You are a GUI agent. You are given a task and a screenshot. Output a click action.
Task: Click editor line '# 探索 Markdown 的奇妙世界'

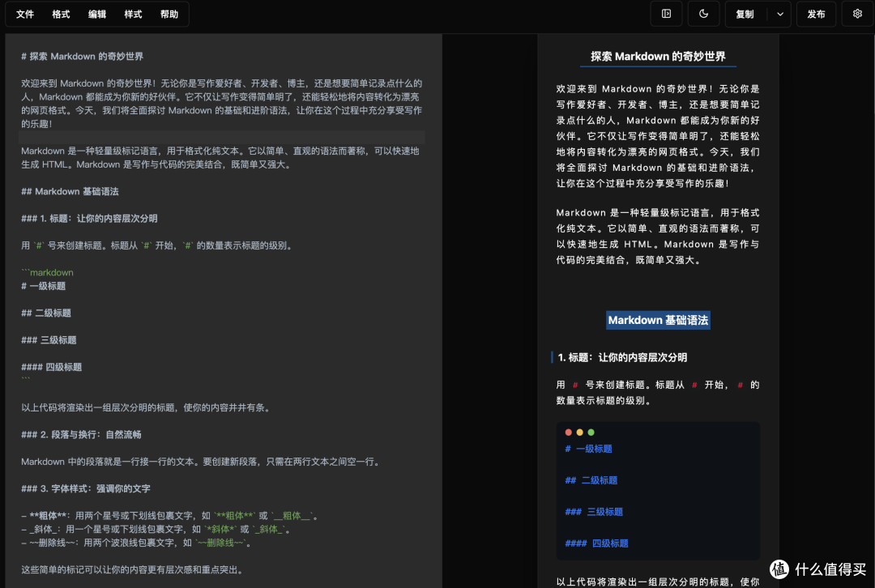(82, 57)
